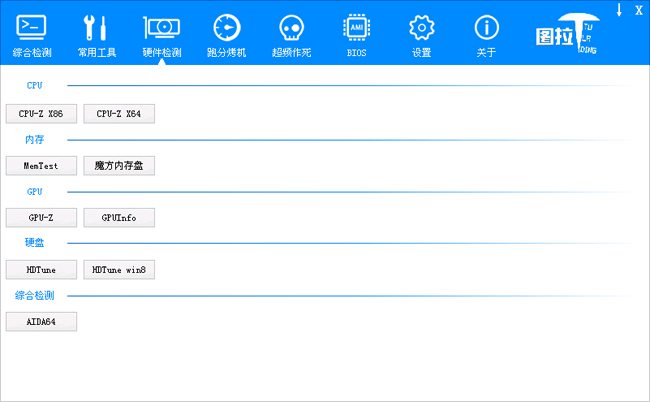Open HDTune
Viewport: 650px width, 402px height.
(41, 270)
